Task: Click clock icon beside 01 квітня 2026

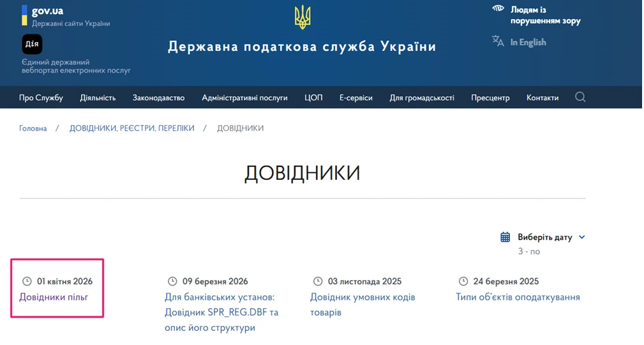Action: pos(27,281)
